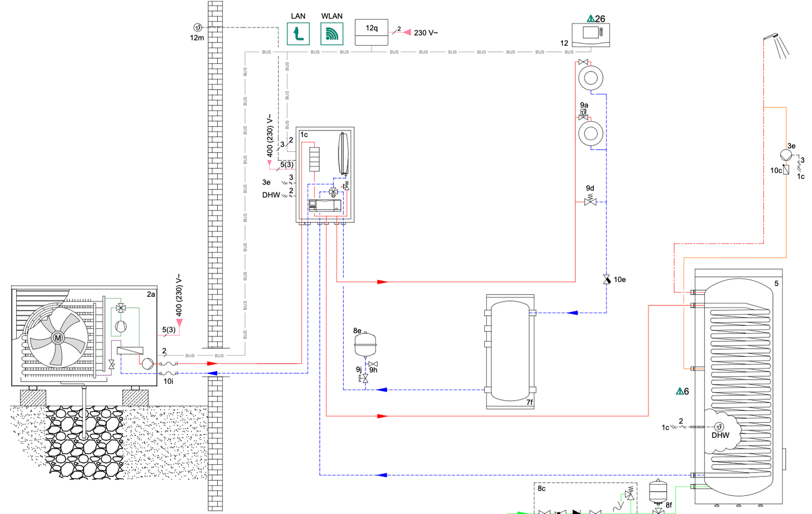Select the blue return arrow from cylinder bottom

(x=382, y=475)
